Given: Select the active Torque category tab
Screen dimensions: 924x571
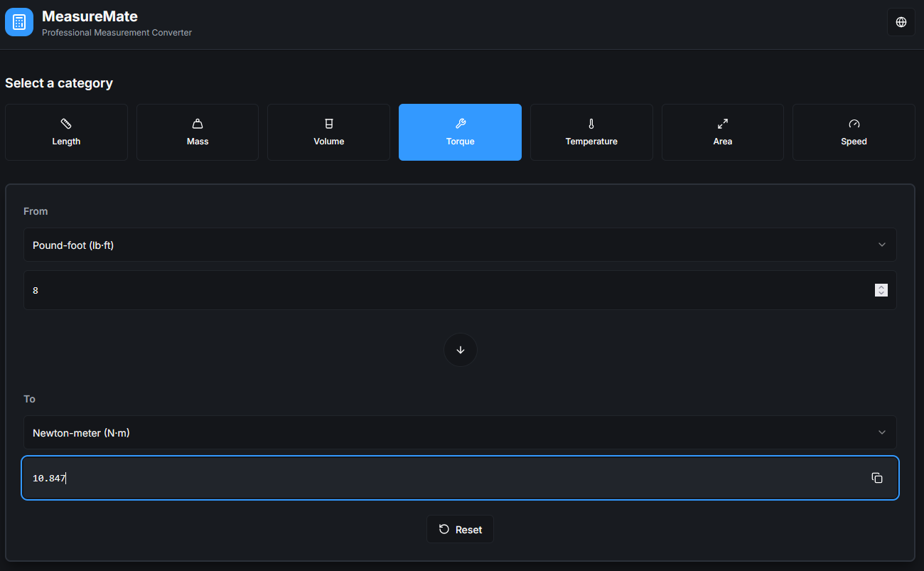Looking at the screenshot, I should pos(460,132).
